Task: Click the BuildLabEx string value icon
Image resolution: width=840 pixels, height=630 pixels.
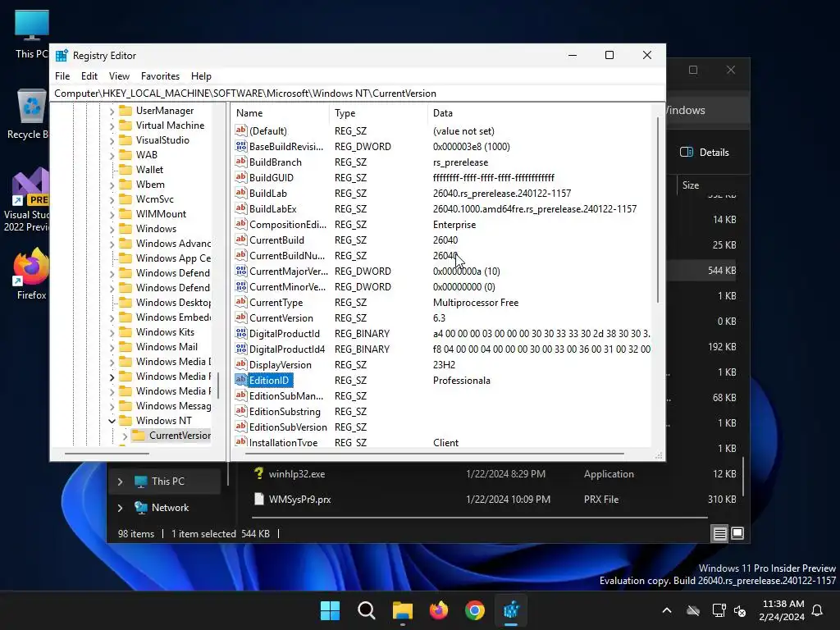Action: click(241, 208)
